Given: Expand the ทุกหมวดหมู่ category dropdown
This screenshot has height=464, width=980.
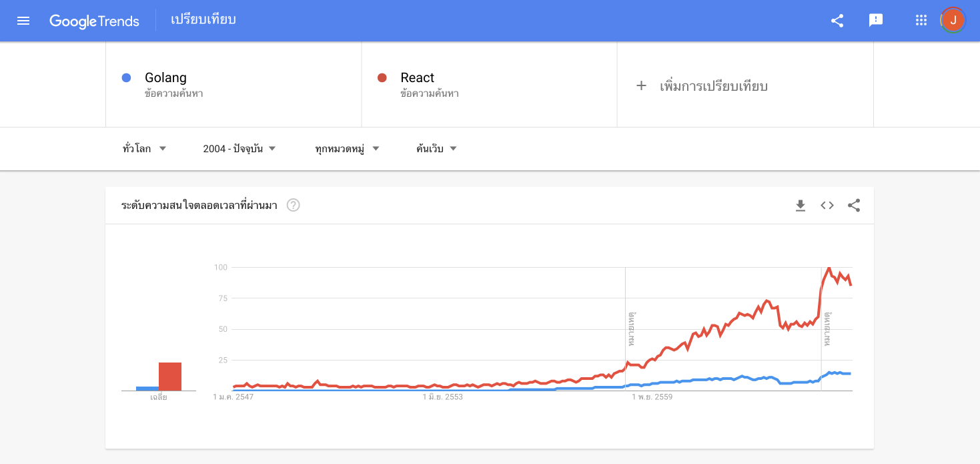Looking at the screenshot, I should click(347, 149).
